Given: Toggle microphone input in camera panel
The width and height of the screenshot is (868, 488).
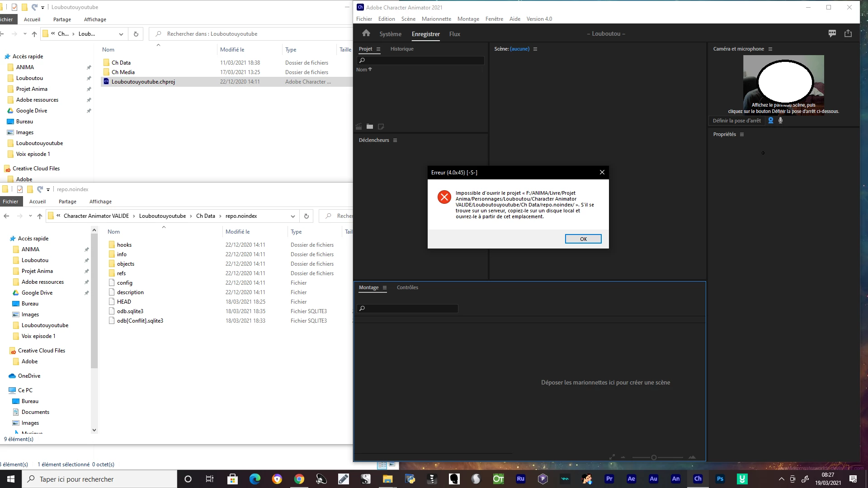Looking at the screenshot, I should click(780, 121).
